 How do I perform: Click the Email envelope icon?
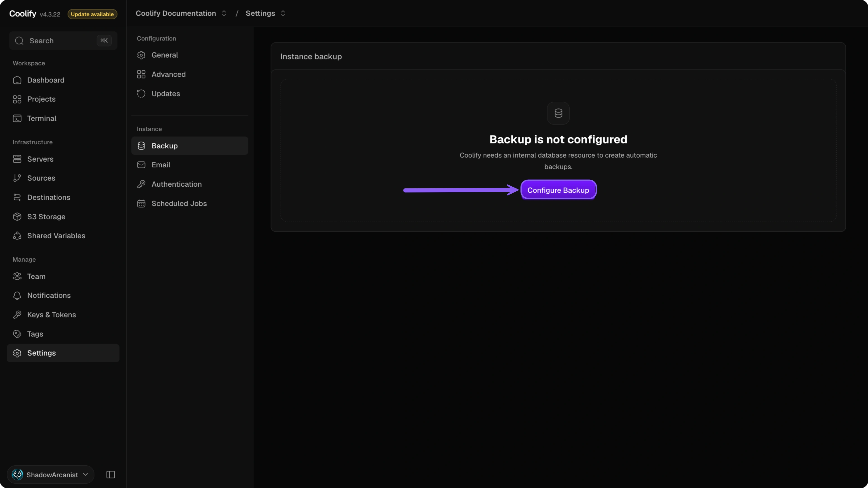[x=141, y=165]
